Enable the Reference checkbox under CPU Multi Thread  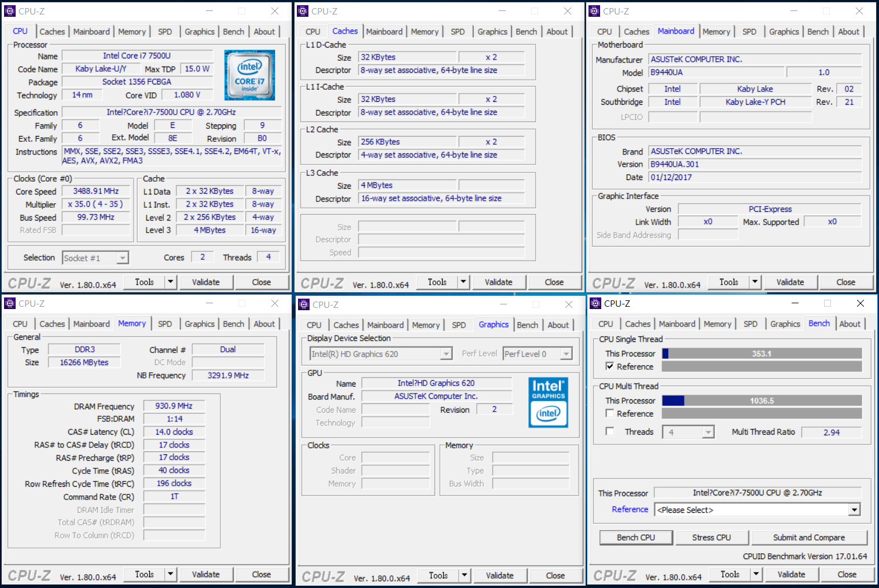[609, 413]
